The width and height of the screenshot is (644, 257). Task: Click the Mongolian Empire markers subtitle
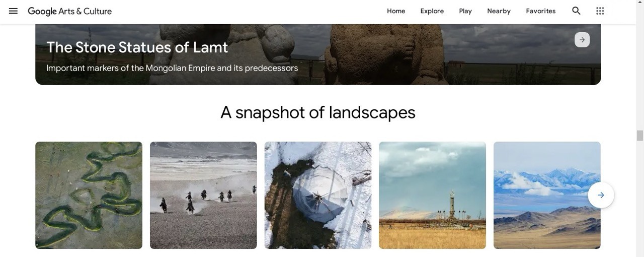tap(172, 68)
